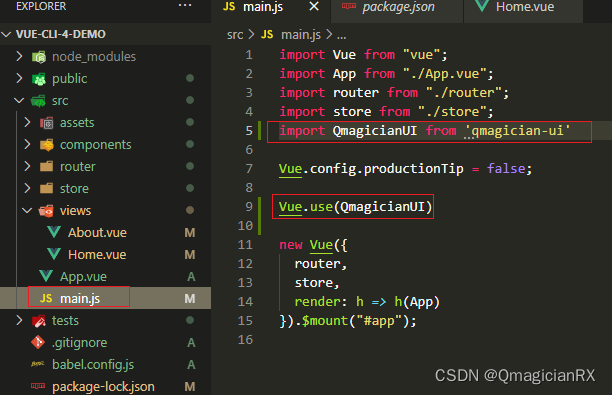Image resolution: width=612 pixels, height=395 pixels.
Task: Open package-lock.json in the explorer
Action: click(103, 386)
